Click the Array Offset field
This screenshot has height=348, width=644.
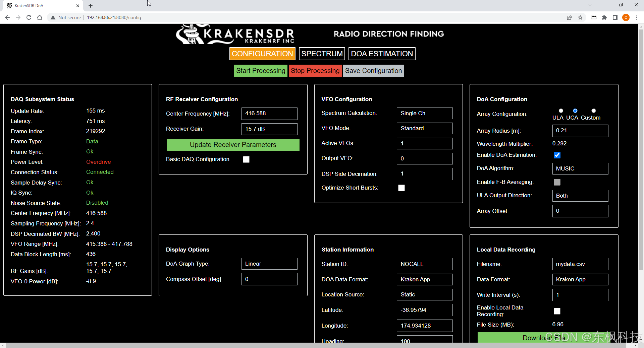(580, 211)
